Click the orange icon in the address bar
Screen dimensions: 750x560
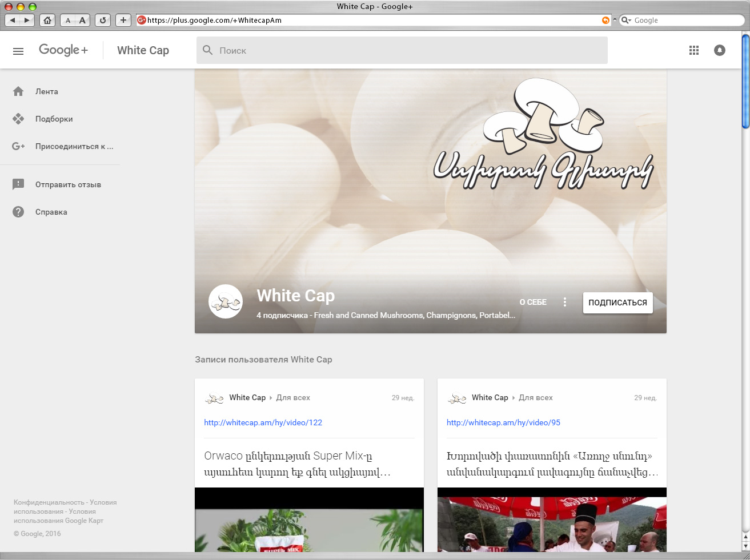pyautogui.click(x=605, y=20)
